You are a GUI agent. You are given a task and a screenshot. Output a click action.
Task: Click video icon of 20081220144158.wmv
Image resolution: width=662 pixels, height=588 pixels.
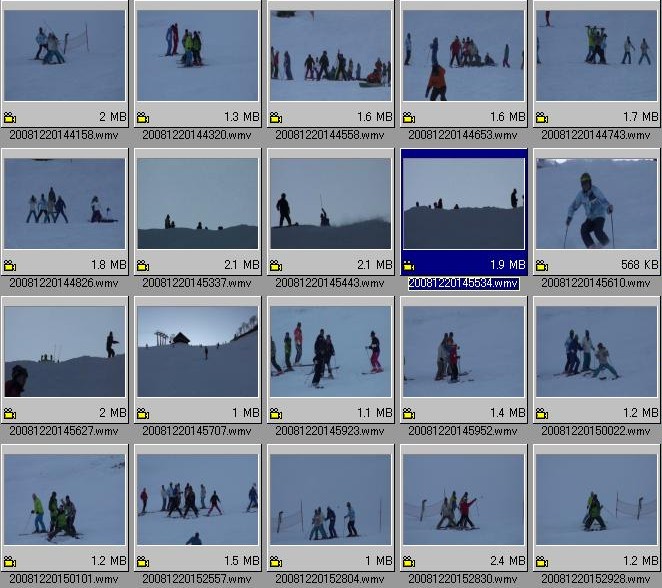(x=10, y=118)
